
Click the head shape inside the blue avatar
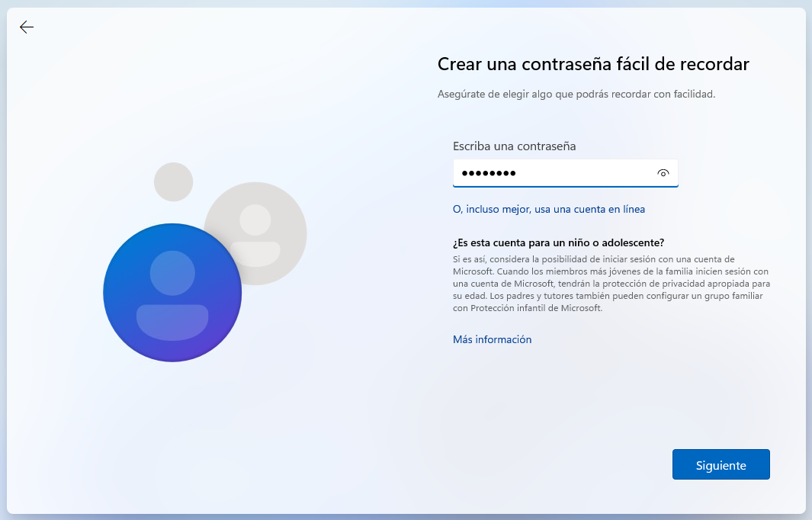tap(172, 272)
